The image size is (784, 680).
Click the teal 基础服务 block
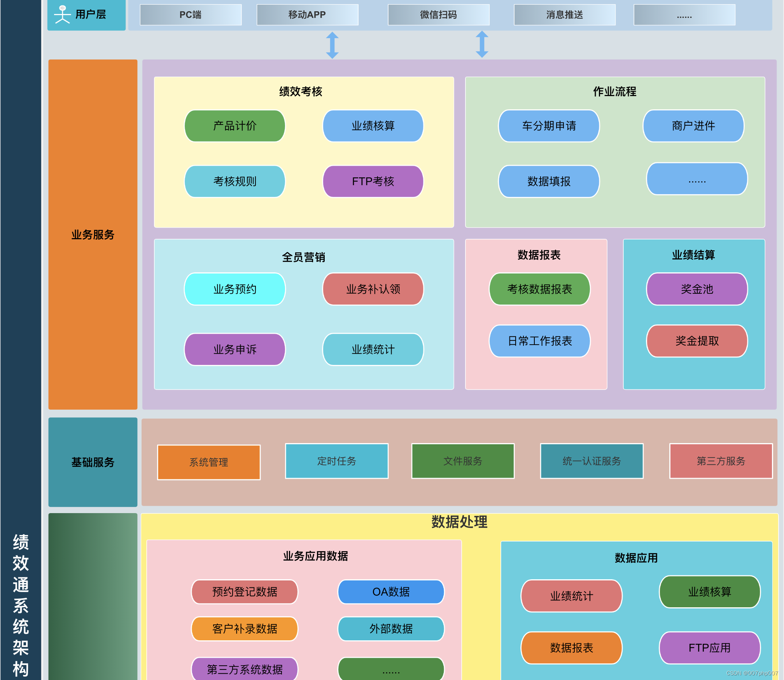coord(93,462)
